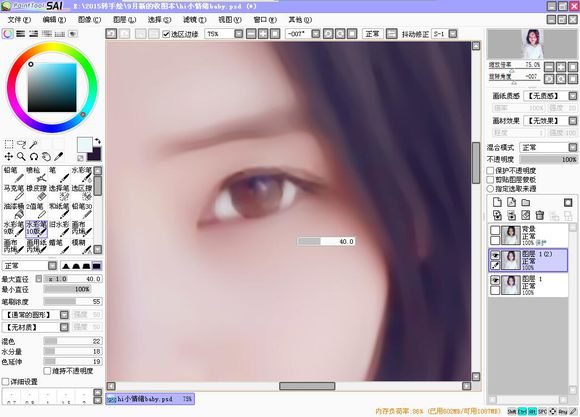Toggle 详细设置 advanced settings checkbox

coord(5,381)
